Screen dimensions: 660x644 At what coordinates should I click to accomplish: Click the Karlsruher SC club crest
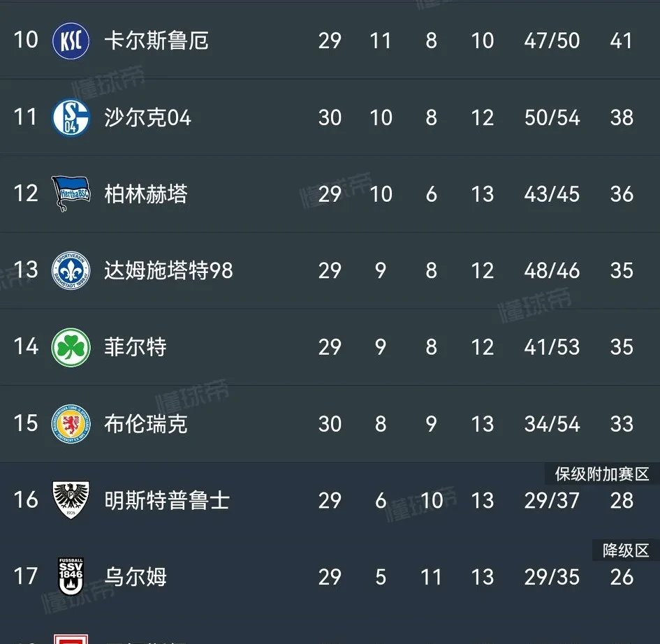(70, 41)
